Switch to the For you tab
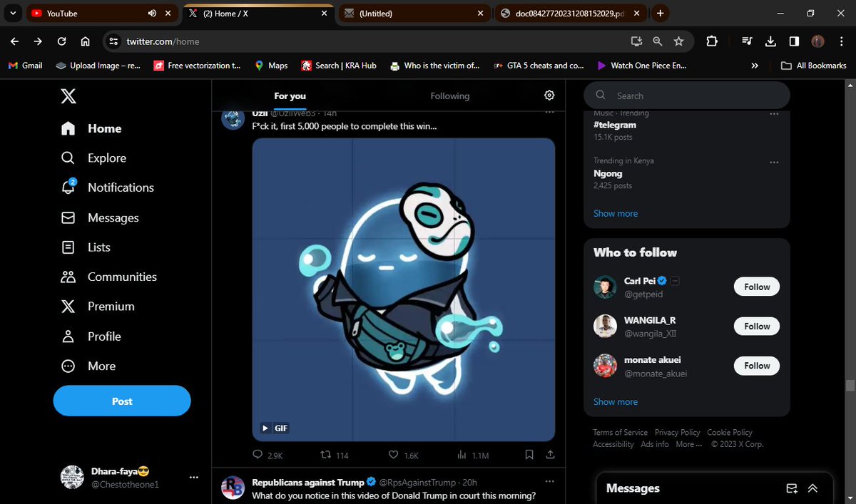 290,96
